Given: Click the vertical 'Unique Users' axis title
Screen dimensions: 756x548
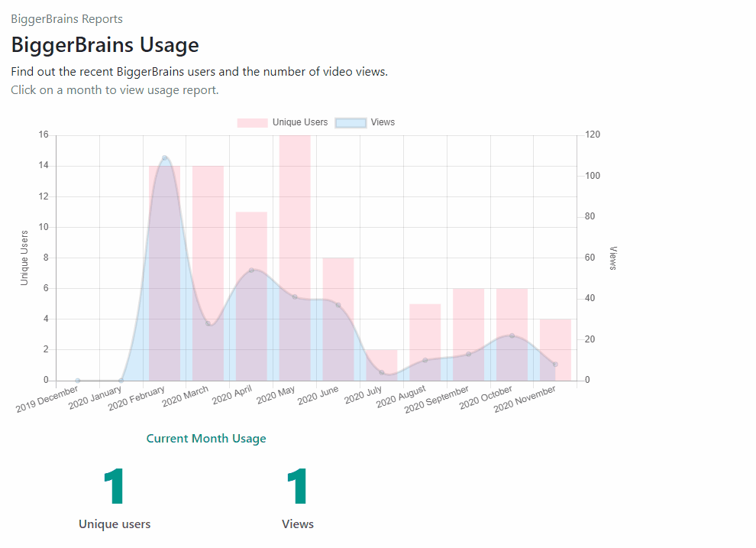Looking at the screenshot, I should pyautogui.click(x=24, y=258).
